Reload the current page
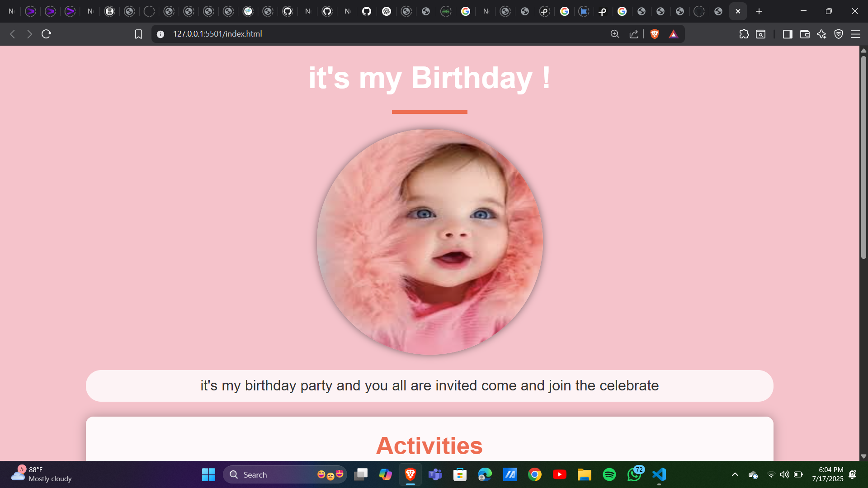868x488 pixels. (x=46, y=34)
